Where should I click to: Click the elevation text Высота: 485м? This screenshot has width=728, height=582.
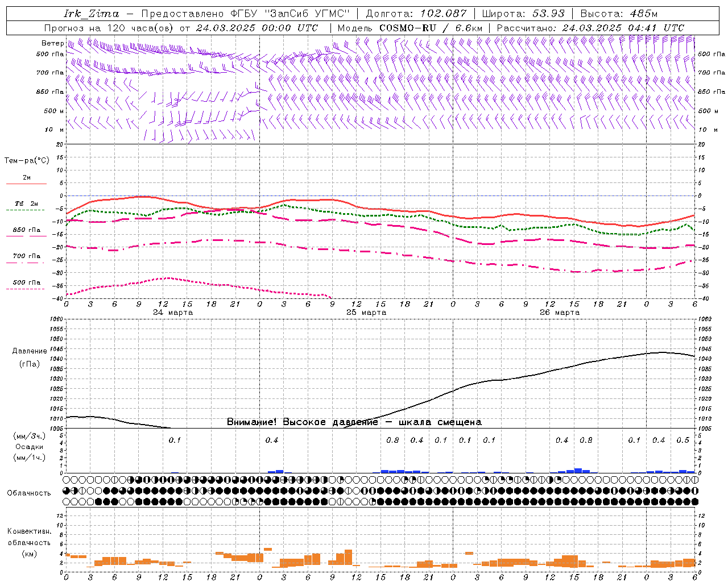click(619, 14)
